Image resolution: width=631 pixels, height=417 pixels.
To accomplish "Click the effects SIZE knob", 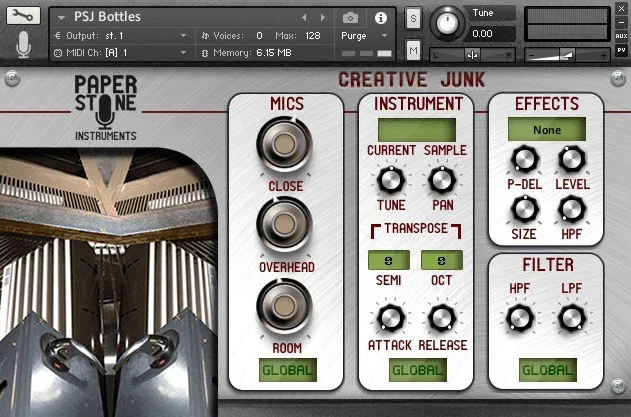I will [x=525, y=209].
